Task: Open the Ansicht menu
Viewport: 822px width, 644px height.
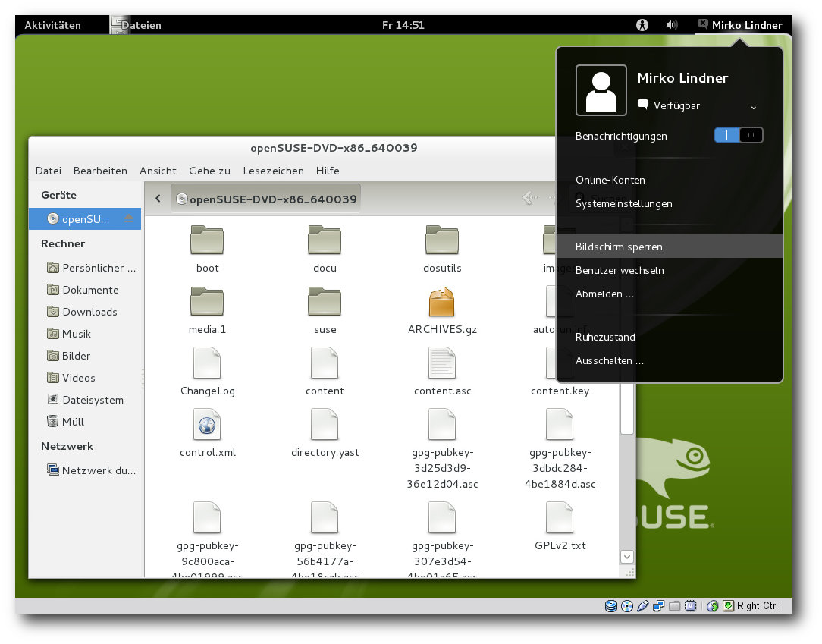Action: [158, 171]
